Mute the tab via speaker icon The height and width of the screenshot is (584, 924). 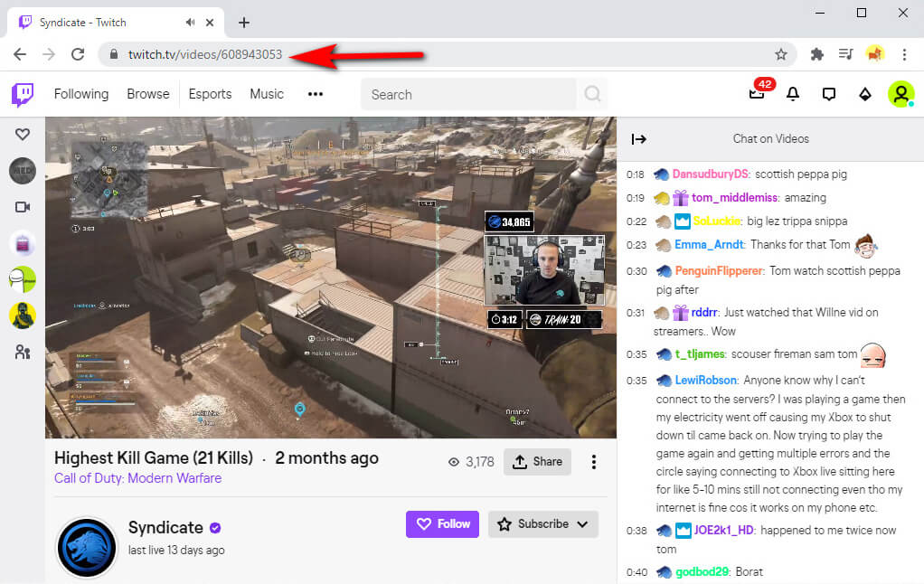[x=190, y=23]
